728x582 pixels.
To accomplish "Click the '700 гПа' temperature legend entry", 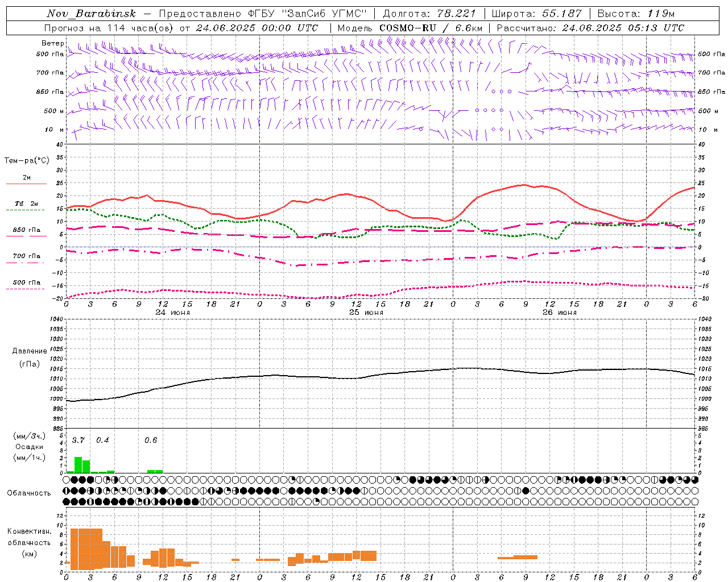I will coord(27,256).
